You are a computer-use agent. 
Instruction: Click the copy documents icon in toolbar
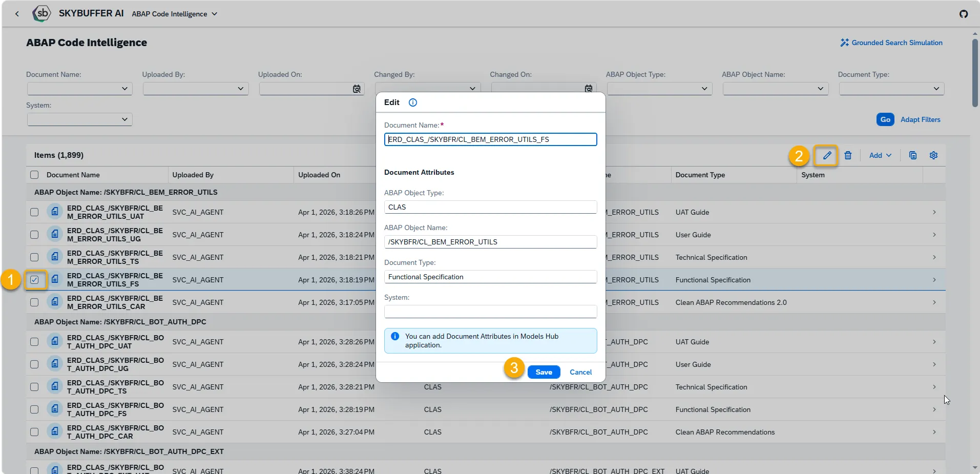912,155
